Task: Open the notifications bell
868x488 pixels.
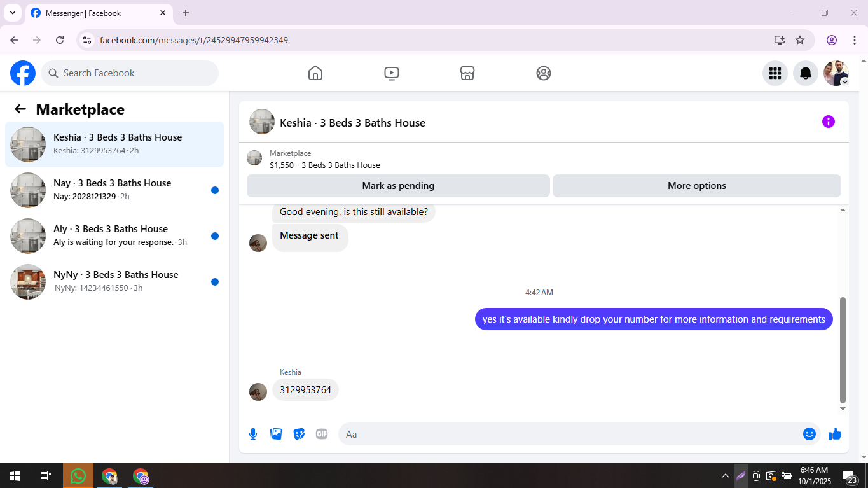Action: [806, 73]
